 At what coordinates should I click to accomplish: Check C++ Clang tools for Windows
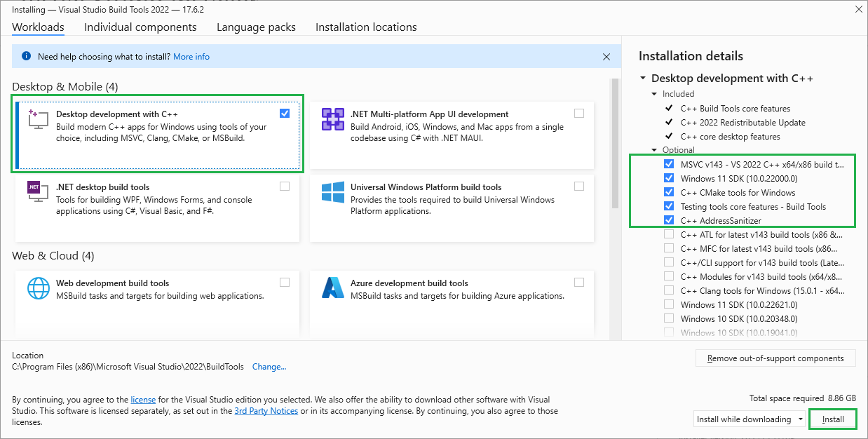point(669,290)
